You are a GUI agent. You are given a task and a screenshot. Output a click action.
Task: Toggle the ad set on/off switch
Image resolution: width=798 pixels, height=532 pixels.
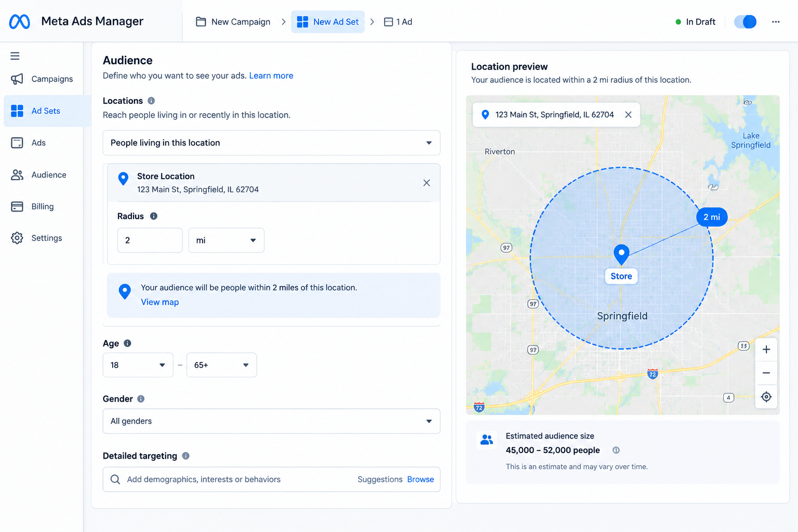[746, 22]
